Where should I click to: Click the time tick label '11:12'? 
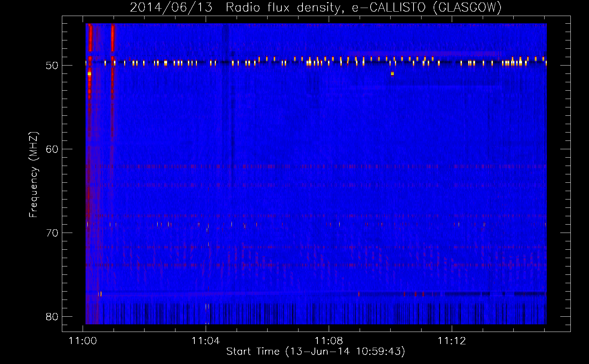(452, 341)
